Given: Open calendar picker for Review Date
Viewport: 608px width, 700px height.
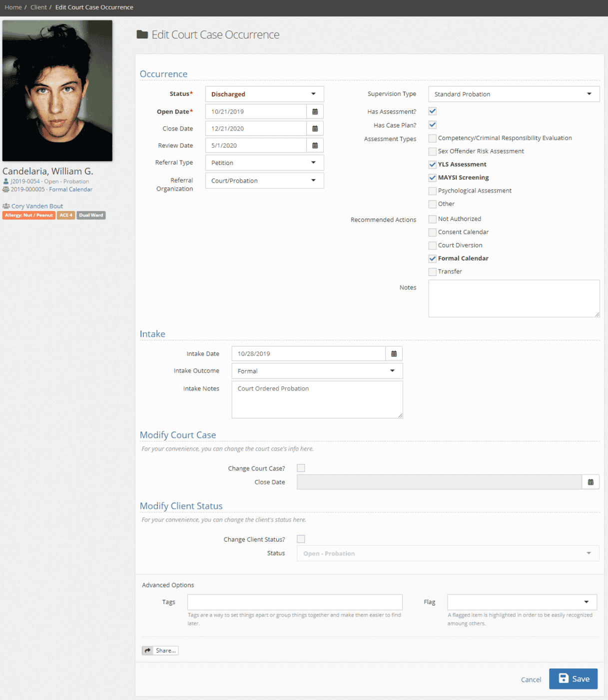Looking at the screenshot, I should 315,145.
